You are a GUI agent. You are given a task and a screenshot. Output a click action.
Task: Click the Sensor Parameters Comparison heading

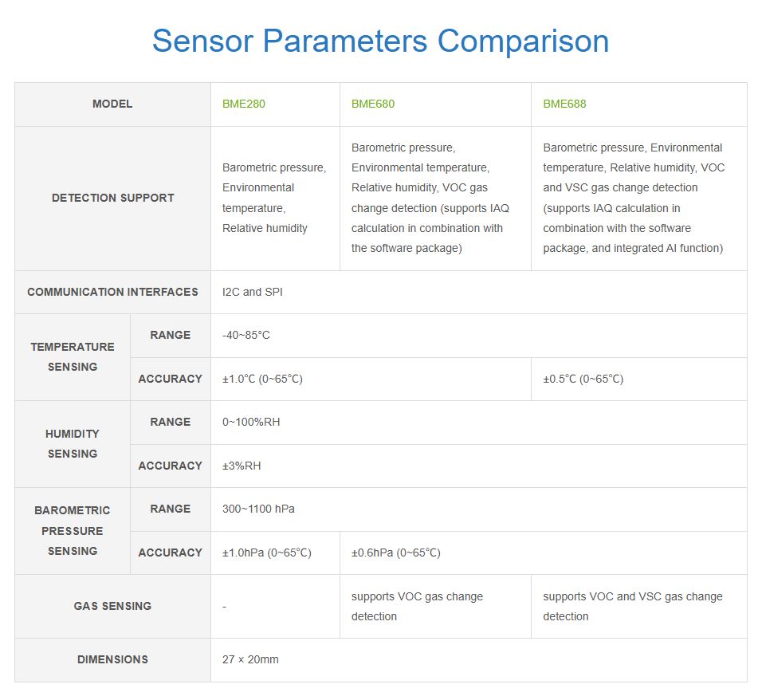point(380,41)
